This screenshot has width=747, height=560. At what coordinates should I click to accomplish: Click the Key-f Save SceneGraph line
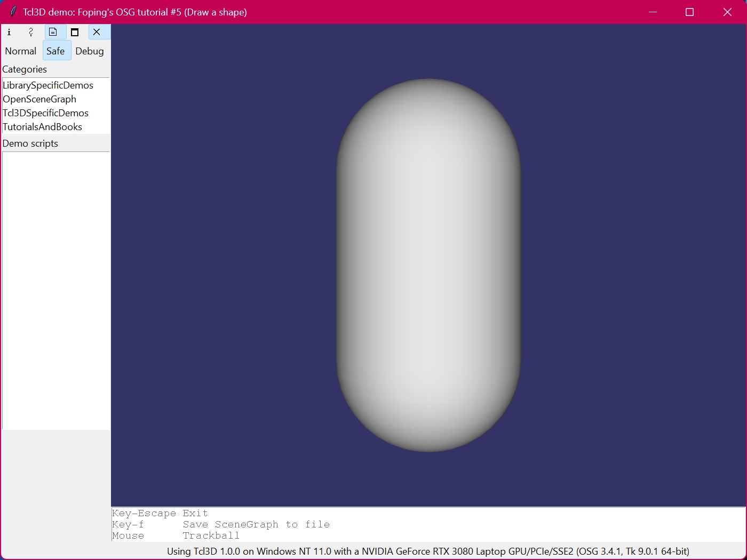coord(221,524)
